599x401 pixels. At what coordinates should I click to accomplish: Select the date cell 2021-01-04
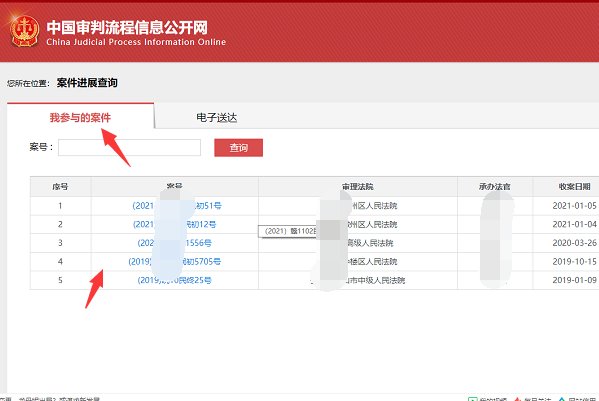[x=575, y=224]
